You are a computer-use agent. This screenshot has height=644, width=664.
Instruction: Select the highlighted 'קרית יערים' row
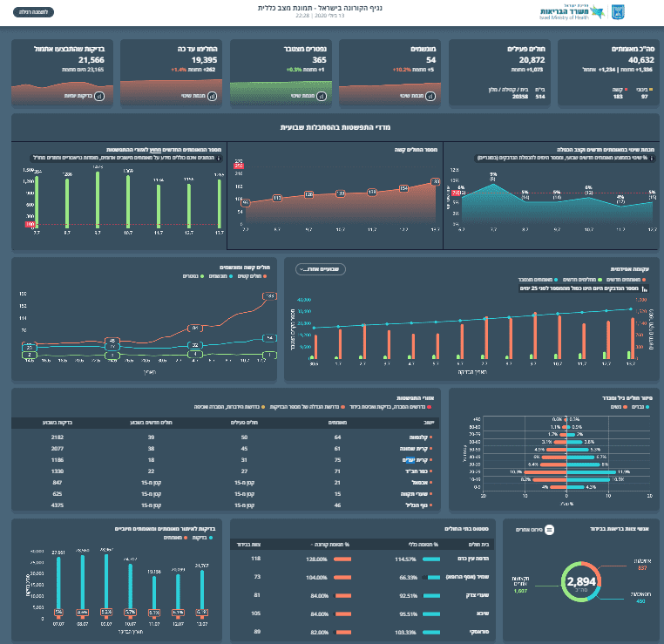(226, 460)
